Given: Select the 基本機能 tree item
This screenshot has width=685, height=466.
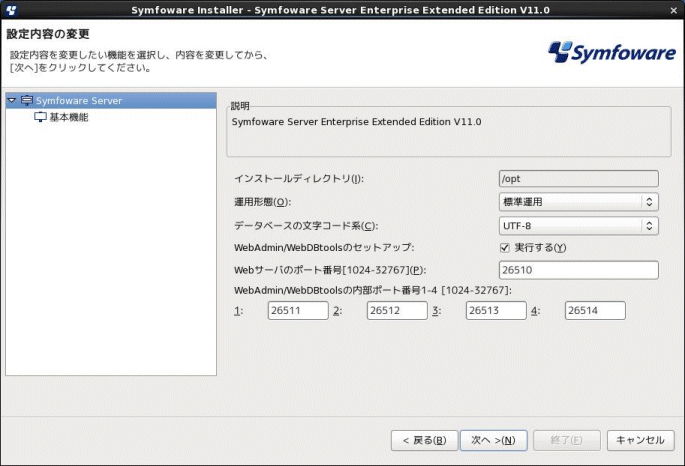Looking at the screenshot, I should [69, 117].
